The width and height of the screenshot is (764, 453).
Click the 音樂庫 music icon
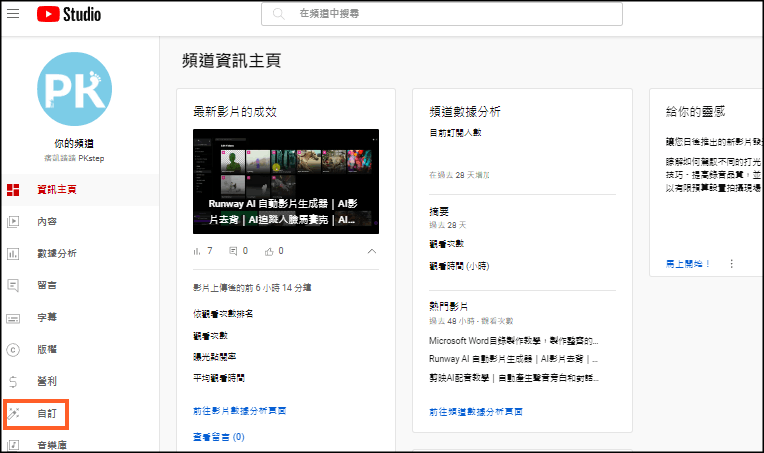[13, 445]
